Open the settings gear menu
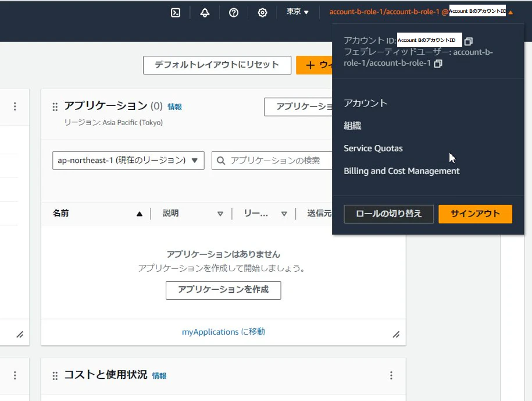The image size is (532, 401). pyautogui.click(x=262, y=13)
